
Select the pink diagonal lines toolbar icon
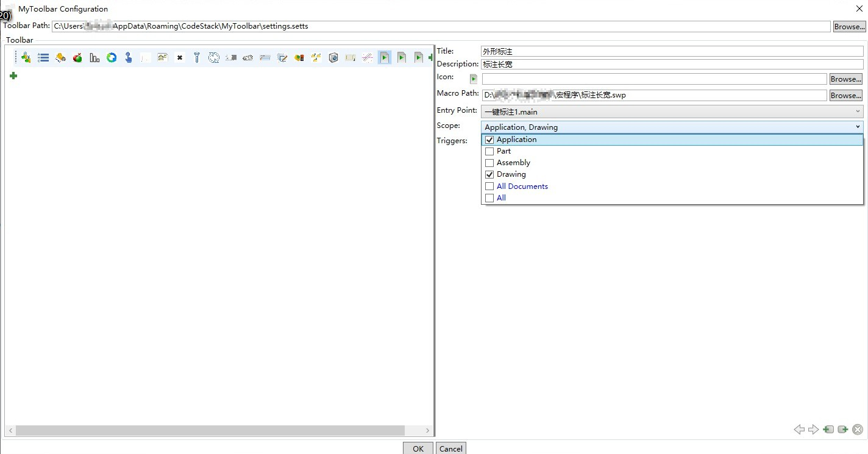368,57
